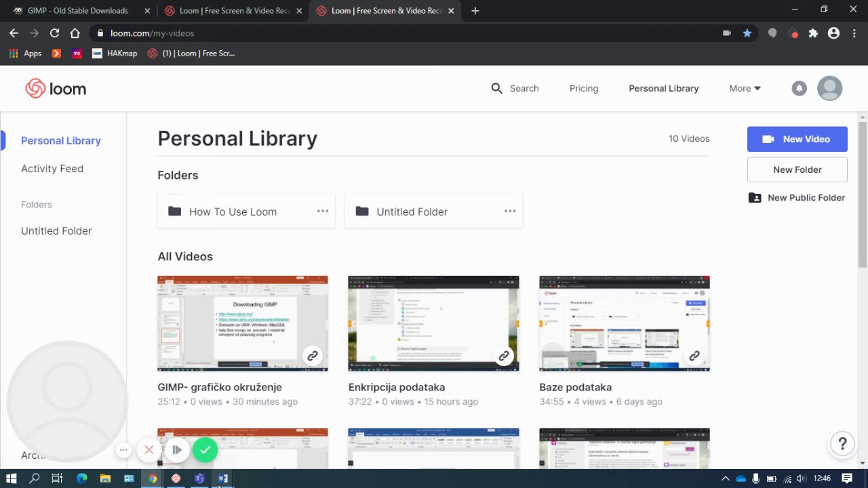
Task: Open Apps bookmark shortcut
Action: pos(25,54)
